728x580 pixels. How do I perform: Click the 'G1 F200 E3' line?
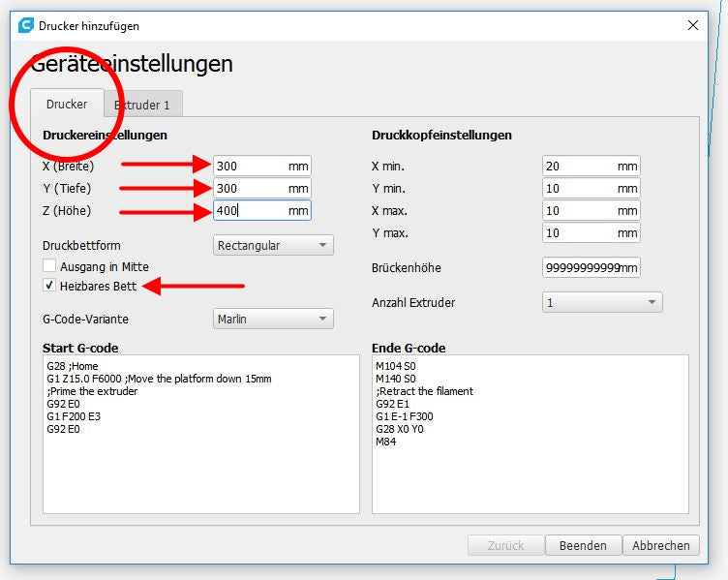(x=74, y=416)
